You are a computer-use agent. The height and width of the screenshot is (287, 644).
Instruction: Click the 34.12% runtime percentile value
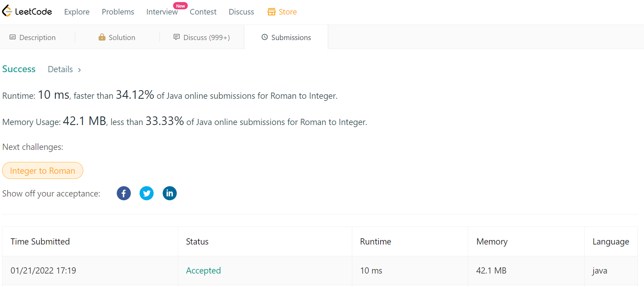(135, 95)
